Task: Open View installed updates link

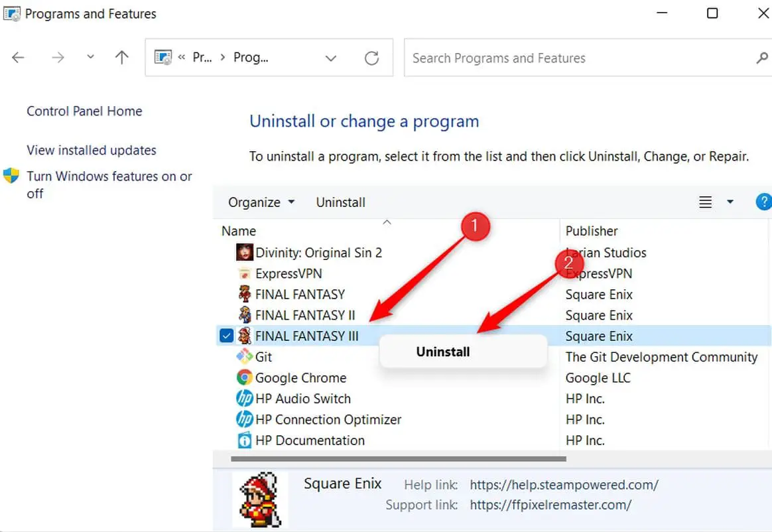Action: (x=92, y=151)
